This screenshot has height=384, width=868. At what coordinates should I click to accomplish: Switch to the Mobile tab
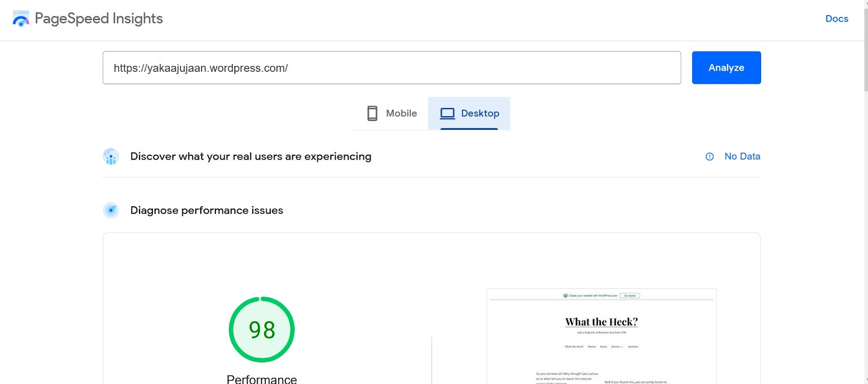coord(391,113)
